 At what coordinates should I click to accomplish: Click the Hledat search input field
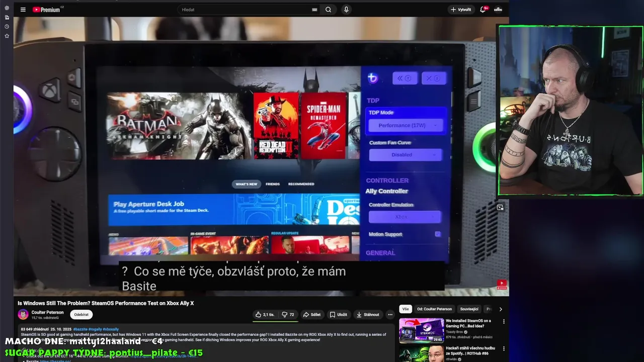click(245, 10)
